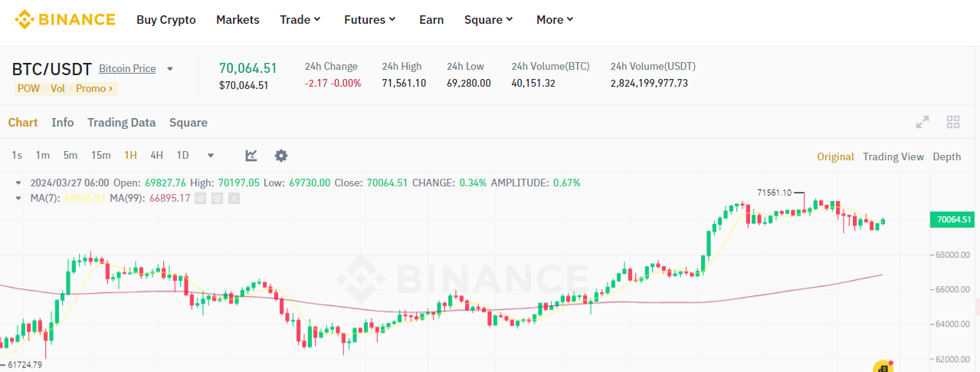
Task: Hide the MA indicator with eye icon
Action: click(201, 198)
